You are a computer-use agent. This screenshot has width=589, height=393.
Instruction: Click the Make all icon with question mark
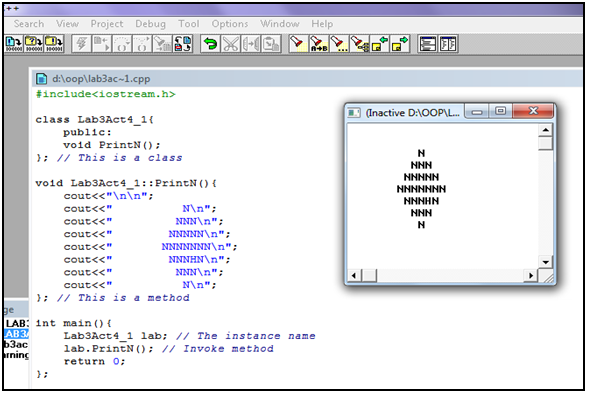[34, 44]
